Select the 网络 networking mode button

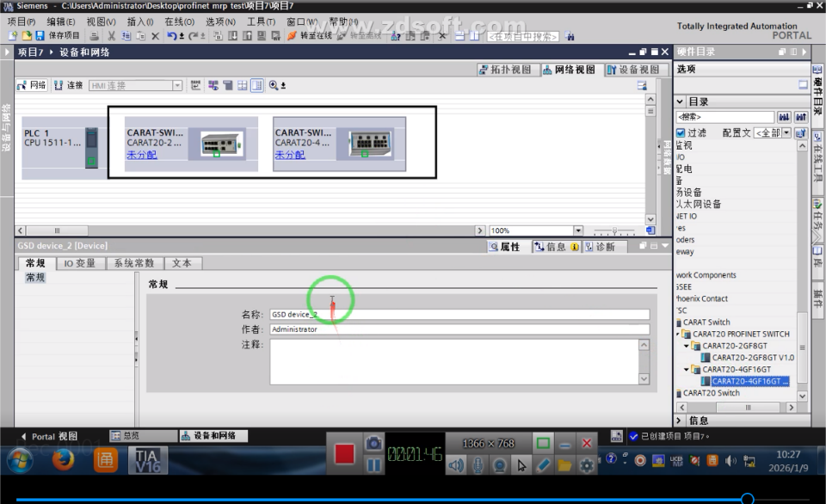coord(32,85)
